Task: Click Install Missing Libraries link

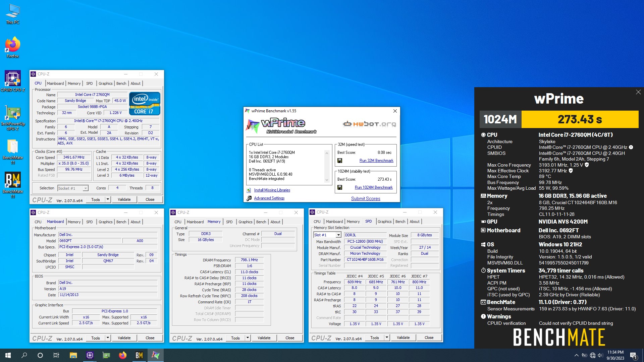Action: 272,190
